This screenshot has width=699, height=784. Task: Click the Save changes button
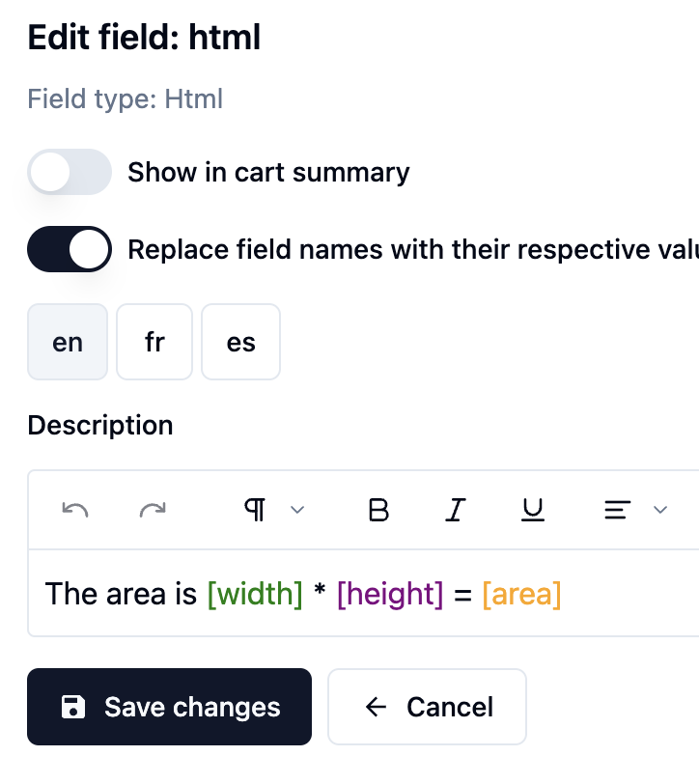click(x=169, y=707)
